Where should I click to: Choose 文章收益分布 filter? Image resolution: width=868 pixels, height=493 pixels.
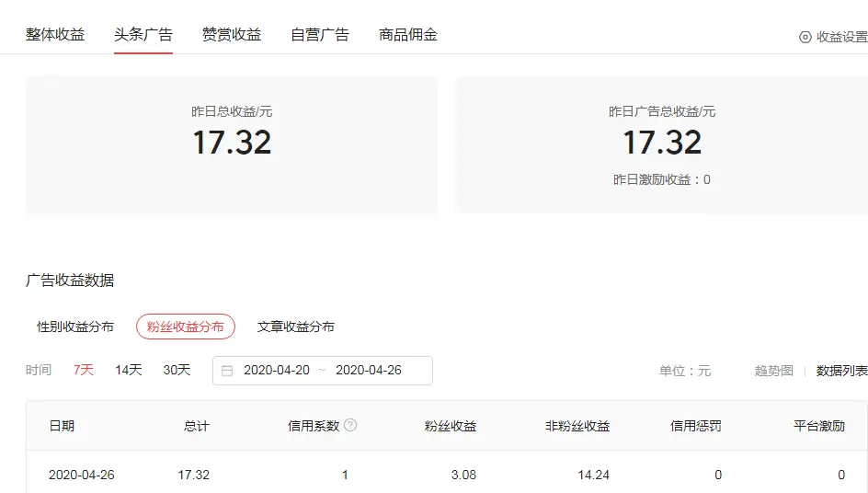click(295, 327)
